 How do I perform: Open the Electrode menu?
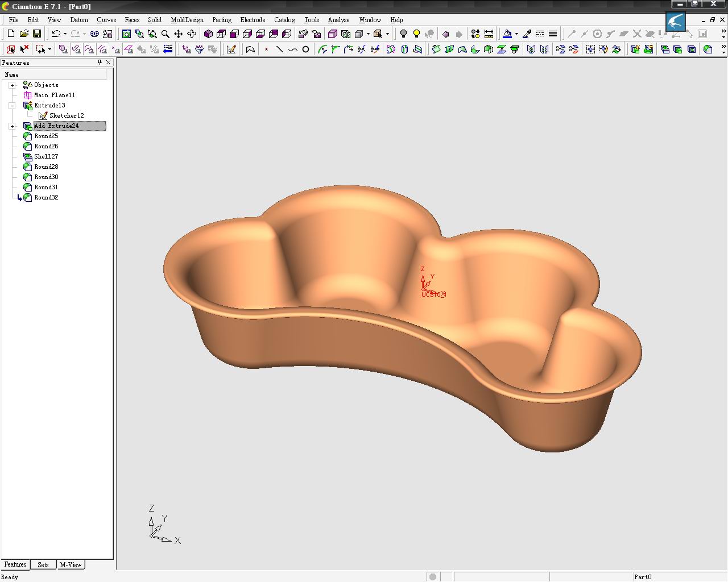pyautogui.click(x=253, y=20)
